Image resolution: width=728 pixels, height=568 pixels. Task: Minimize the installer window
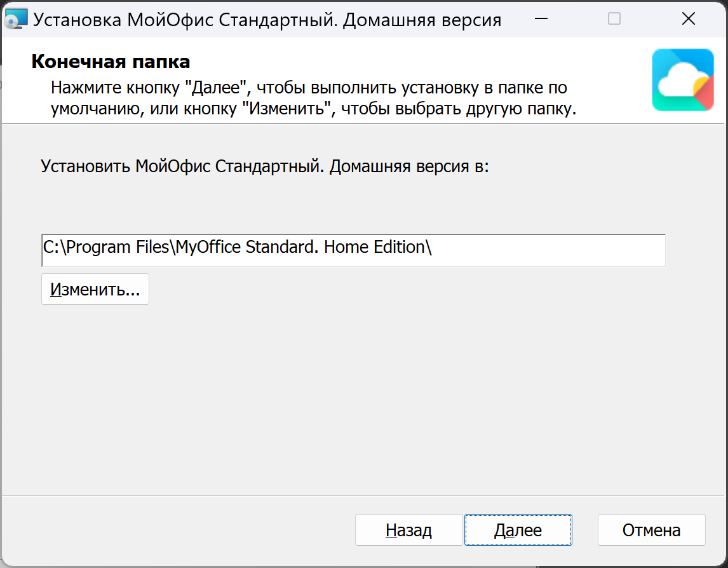pyautogui.click(x=541, y=19)
